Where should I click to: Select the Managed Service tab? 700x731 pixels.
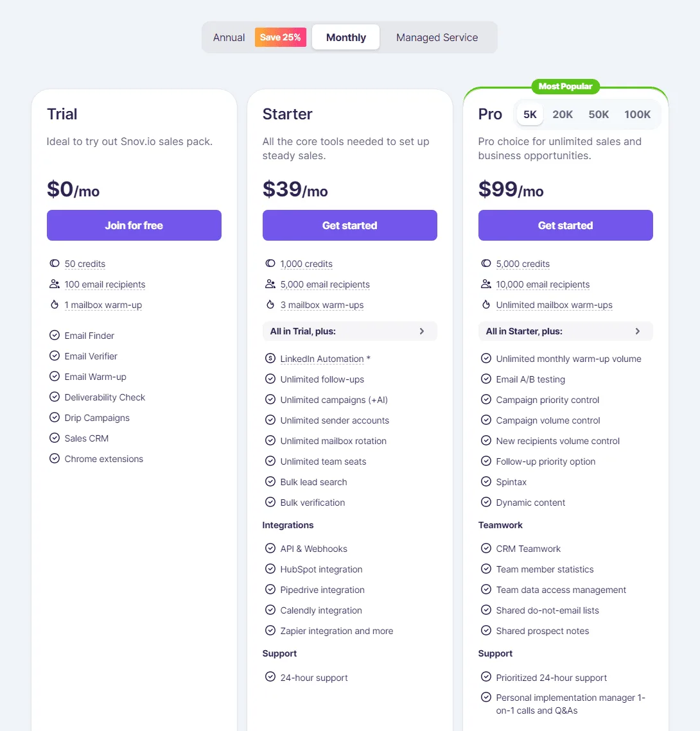pyautogui.click(x=437, y=37)
